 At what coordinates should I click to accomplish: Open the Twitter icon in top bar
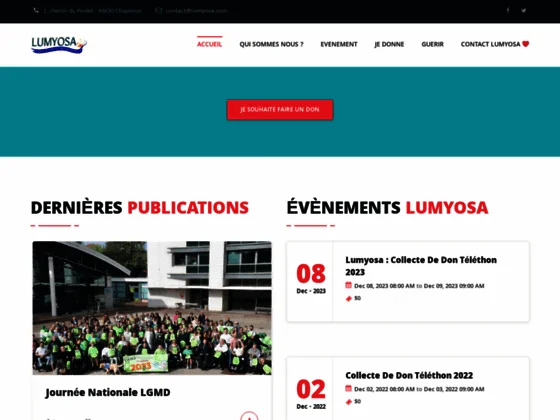click(524, 10)
